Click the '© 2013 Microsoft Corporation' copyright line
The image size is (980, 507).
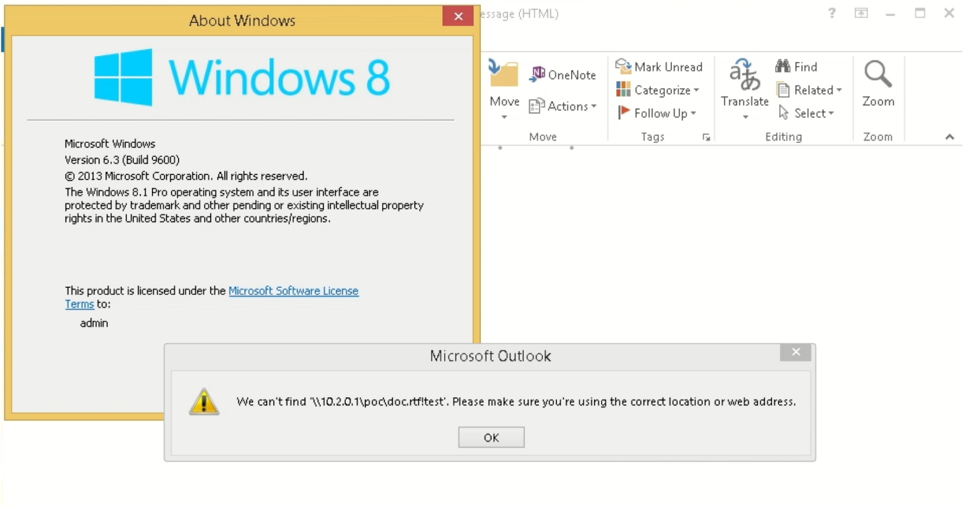(x=186, y=176)
